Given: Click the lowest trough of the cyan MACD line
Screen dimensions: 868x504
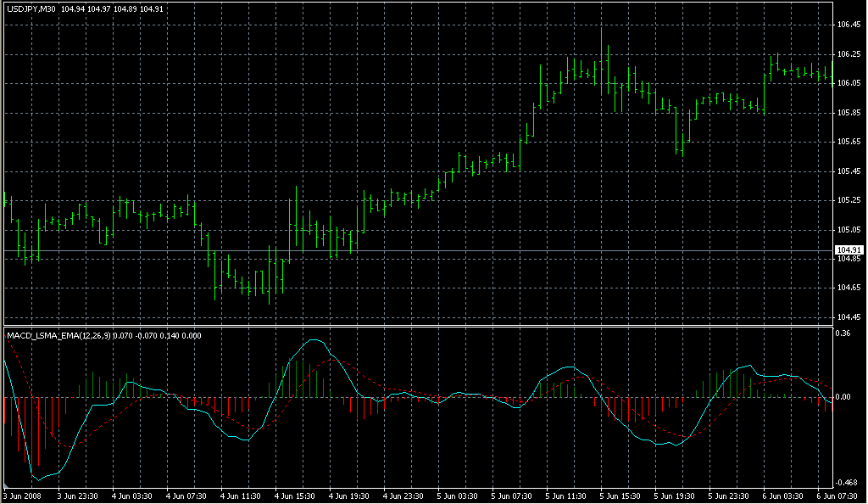Looking at the screenshot, I should 35,478.
